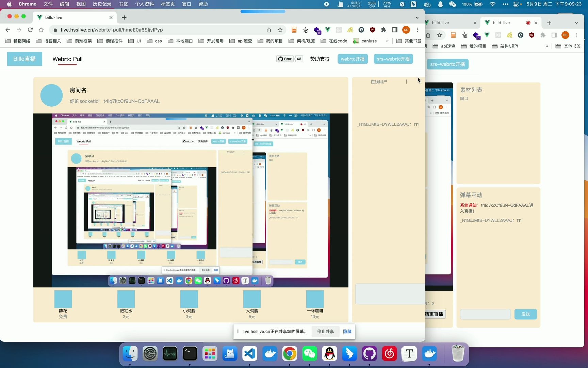
Task: Expand hidden bookmarks chevron in front window
Action: (x=387, y=41)
